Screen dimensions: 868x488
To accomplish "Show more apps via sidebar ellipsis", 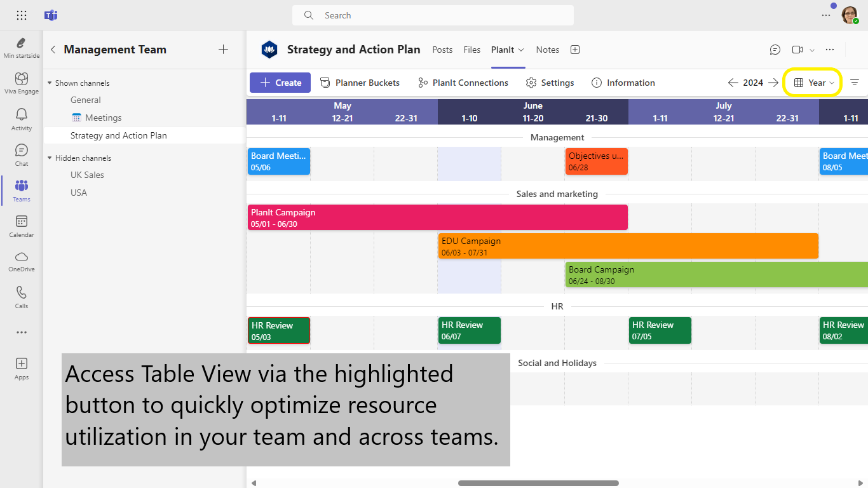I will pos(22,332).
